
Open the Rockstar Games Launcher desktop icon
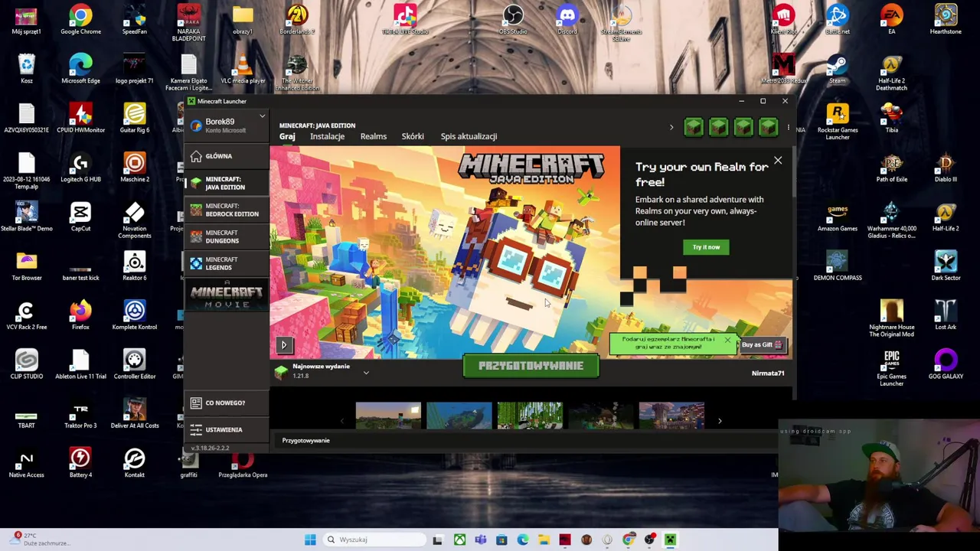[x=838, y=122]
